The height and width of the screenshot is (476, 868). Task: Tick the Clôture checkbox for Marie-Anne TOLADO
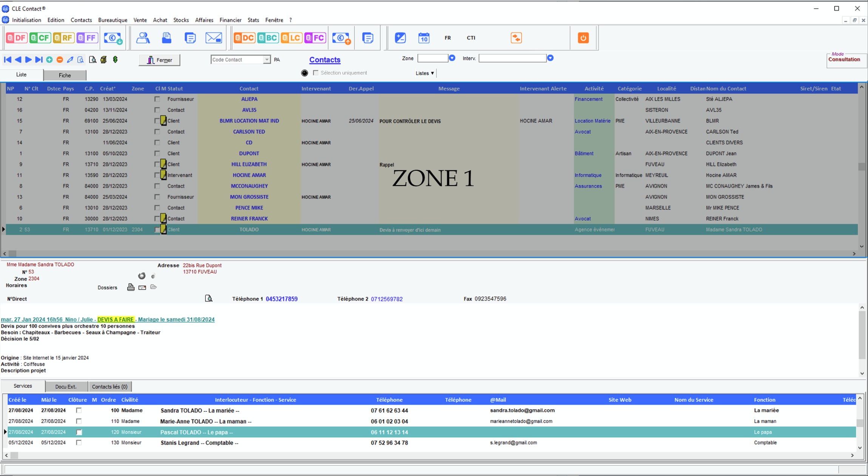pos(79,421)
